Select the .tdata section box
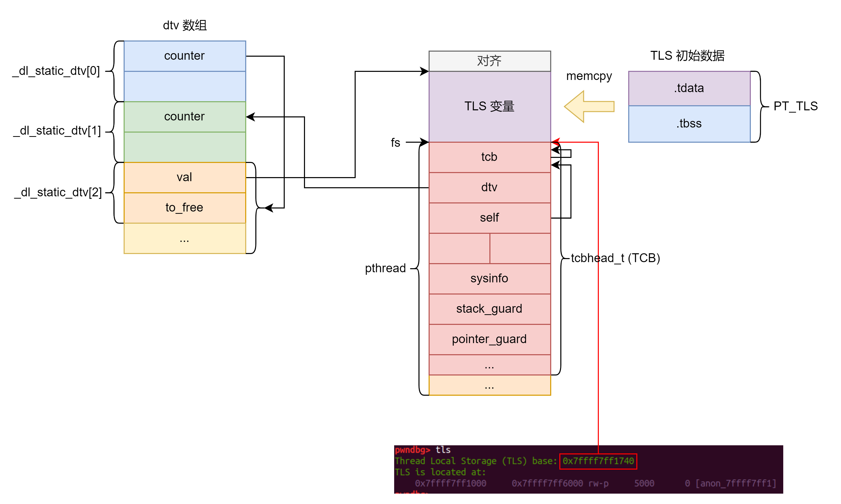 click(x=689, y=88)
